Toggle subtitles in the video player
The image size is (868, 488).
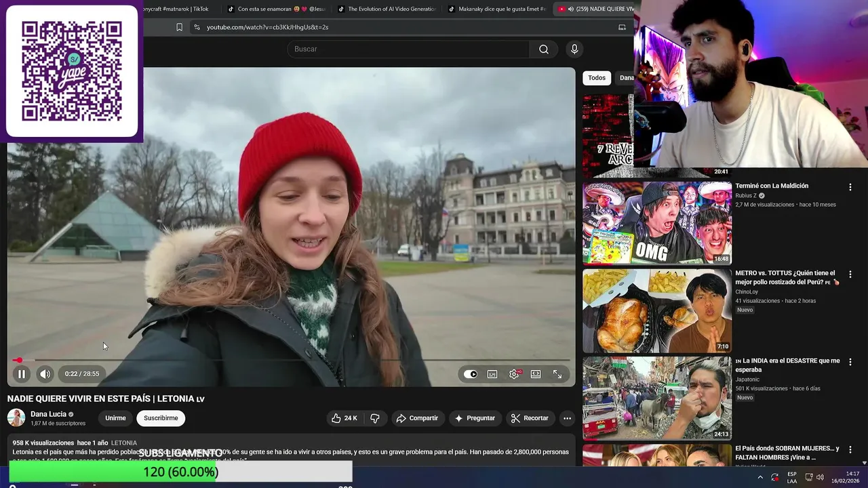pos(492,374)
